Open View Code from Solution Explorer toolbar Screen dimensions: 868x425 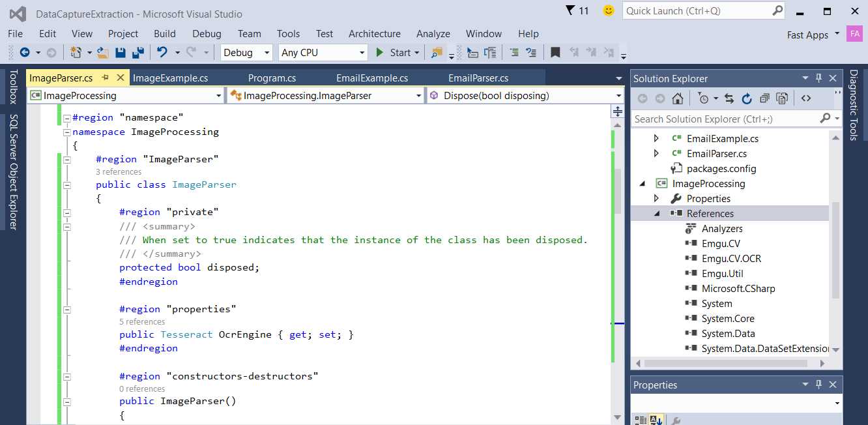point(806,98)
